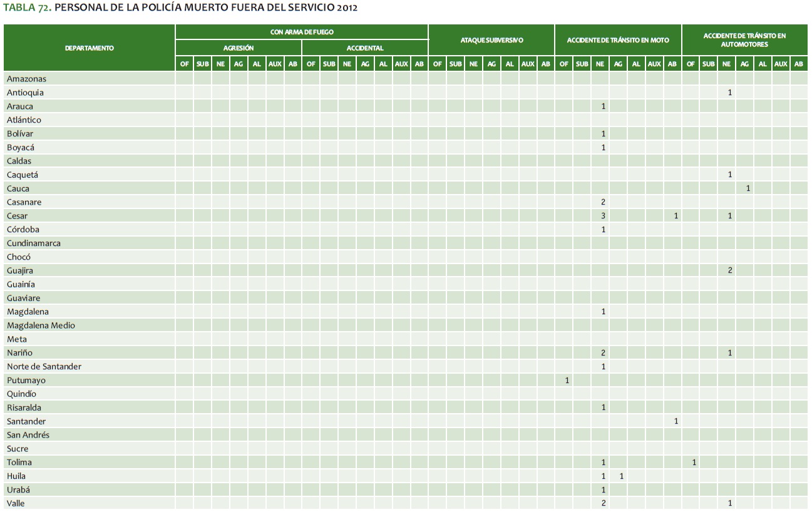Click the DEPARTAMENTO column header
Image resolution: width=812 pixels, height=512 pixels.
pos(89,48)
